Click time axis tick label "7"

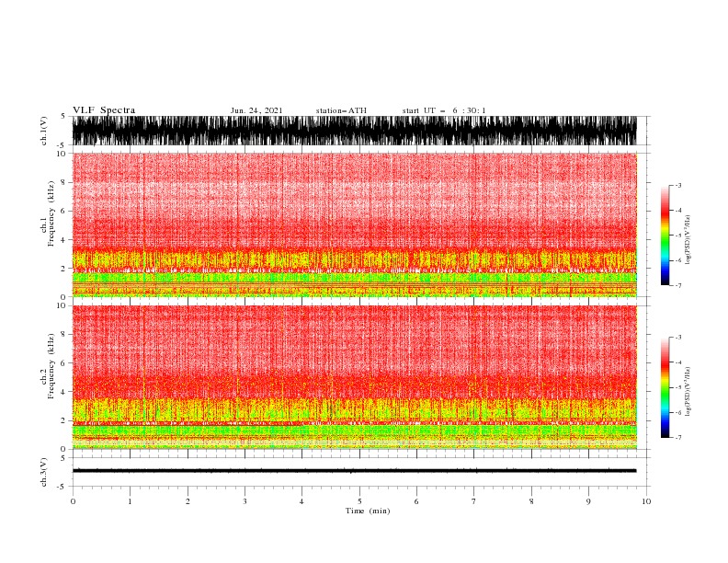tap(474, 501)
